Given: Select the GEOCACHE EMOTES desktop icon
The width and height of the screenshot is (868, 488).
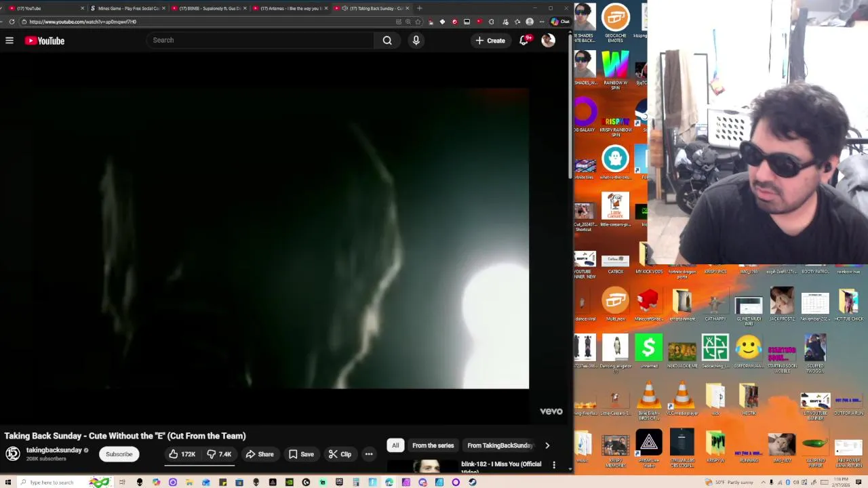Looking at the screenshot, I should pos(615,24).
